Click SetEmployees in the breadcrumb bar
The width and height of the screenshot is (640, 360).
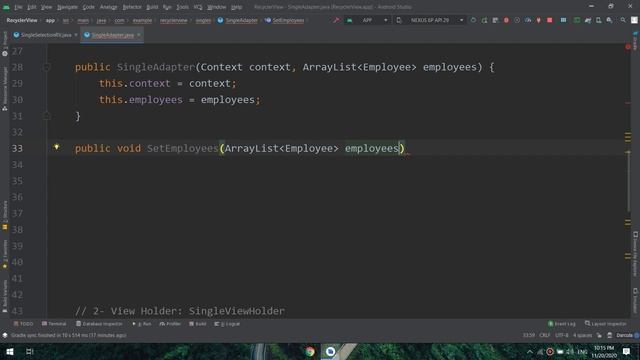pyautogui.click(x=284, y=20)
